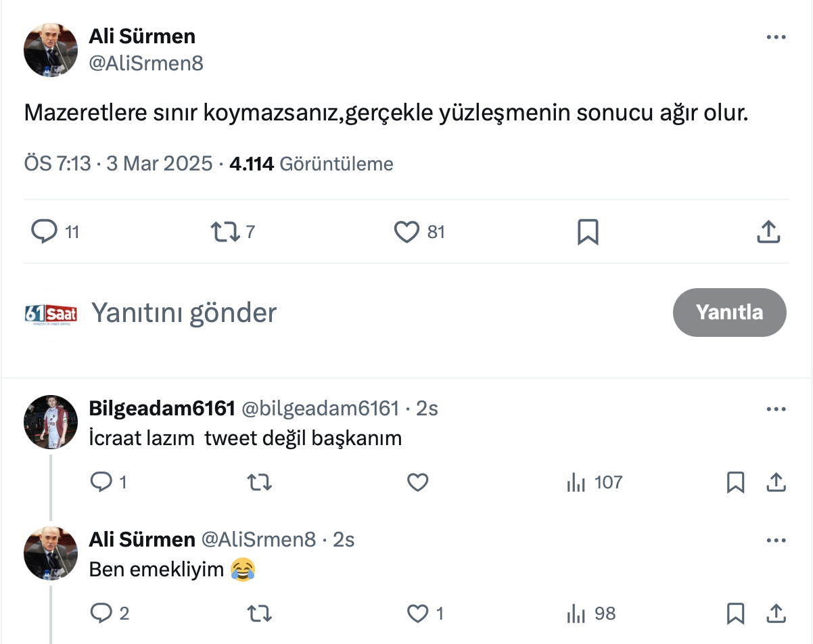This screenshot has width=813, height=644.
Task: Type in the Yanıtını gönder field
Action: pos(338,313)
